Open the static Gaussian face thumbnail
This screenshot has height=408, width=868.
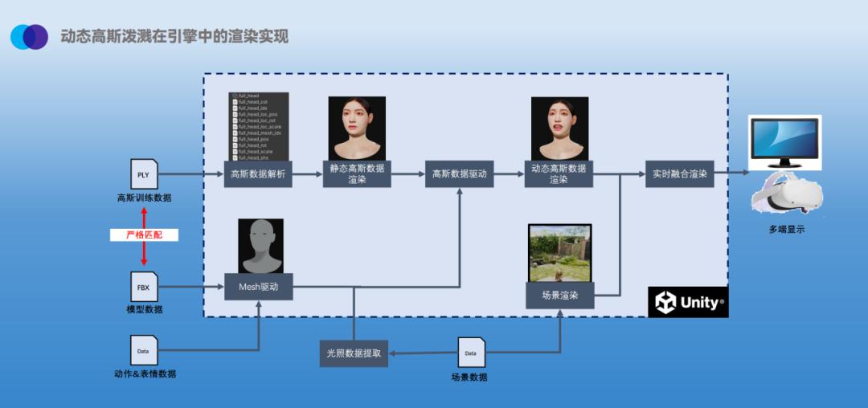coord(357,129)
